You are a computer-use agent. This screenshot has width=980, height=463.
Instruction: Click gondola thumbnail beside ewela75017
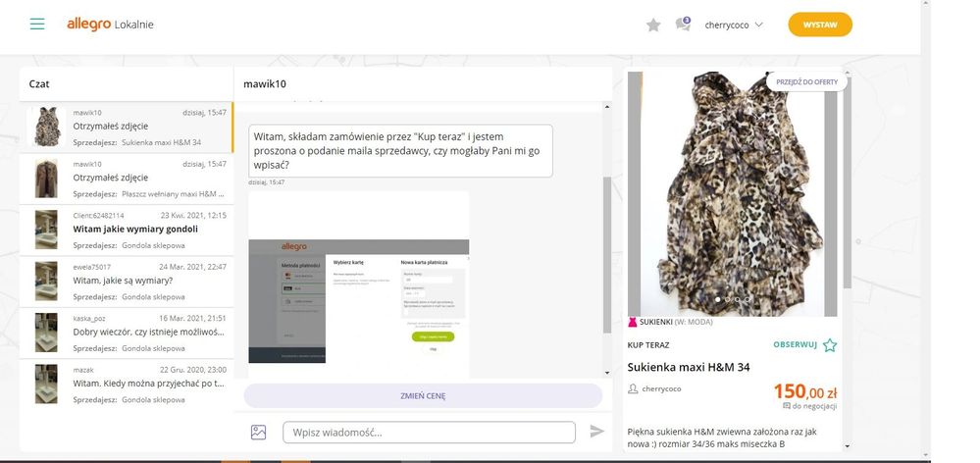click(x=46, y=282)
